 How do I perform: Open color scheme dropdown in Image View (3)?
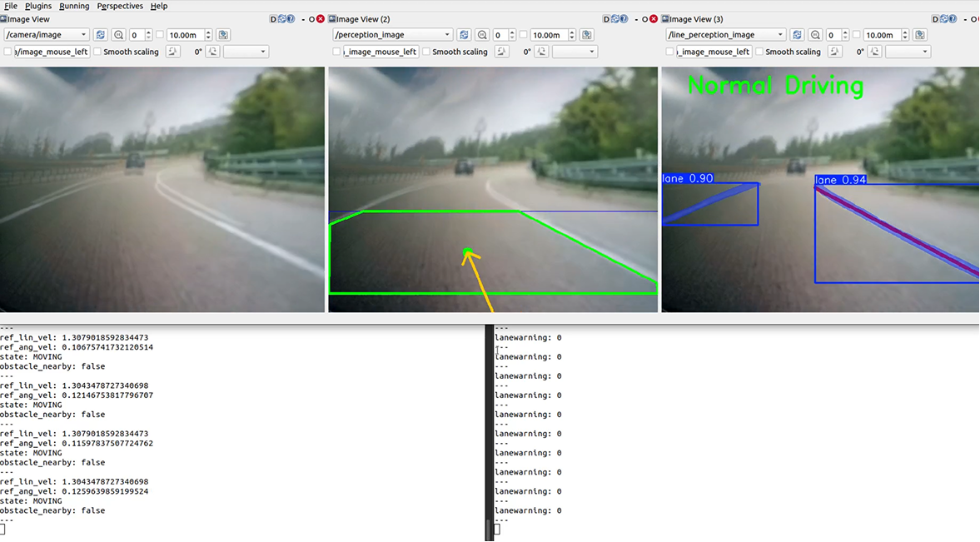click(908, 52)
